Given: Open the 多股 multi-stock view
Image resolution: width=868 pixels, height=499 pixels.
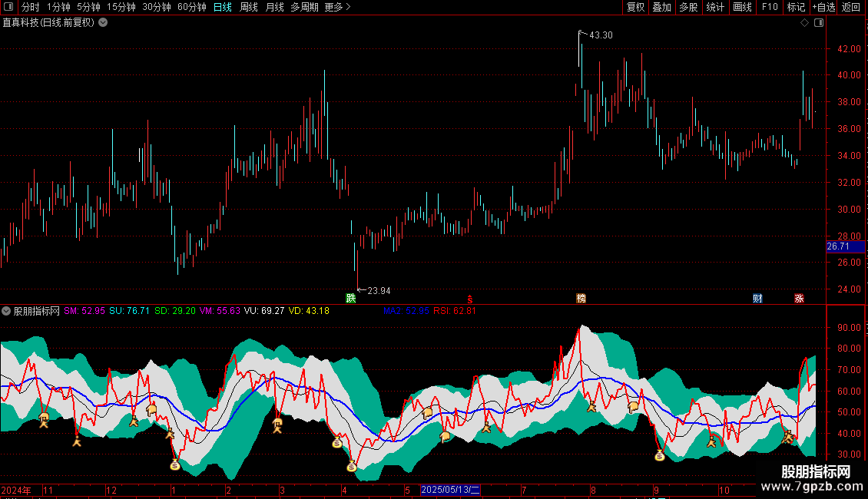Looking at the screenshot, I should coord(689,7).
